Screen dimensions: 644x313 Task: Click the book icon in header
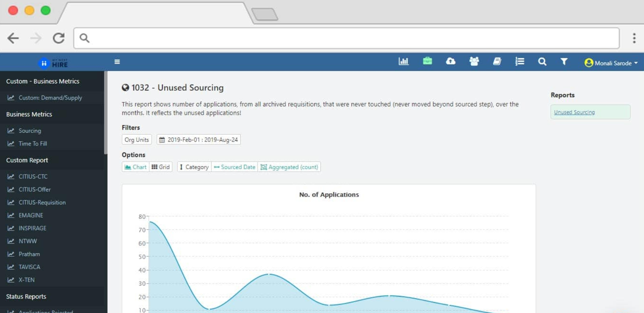(x=497, y=61)
